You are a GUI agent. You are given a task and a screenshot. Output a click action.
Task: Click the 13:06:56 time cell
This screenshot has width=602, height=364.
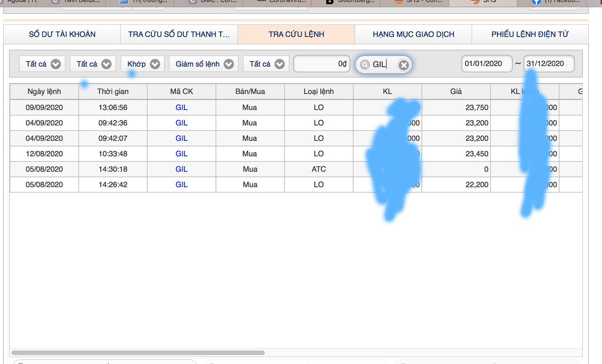[113, 108]
